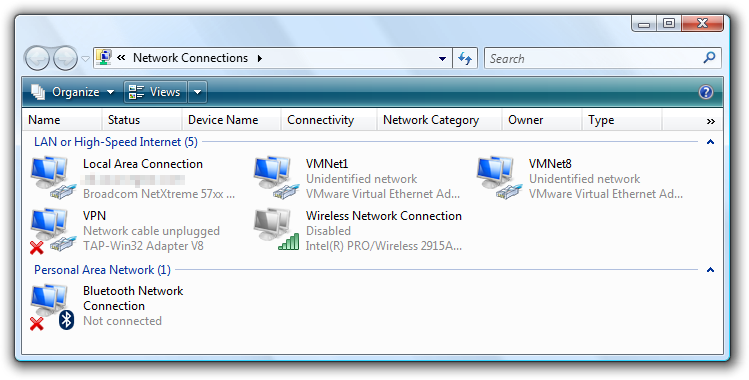Screen dimensions: 749x380
Task: Open recent pages dropdown next to Forward
Action: pos(85,59)
